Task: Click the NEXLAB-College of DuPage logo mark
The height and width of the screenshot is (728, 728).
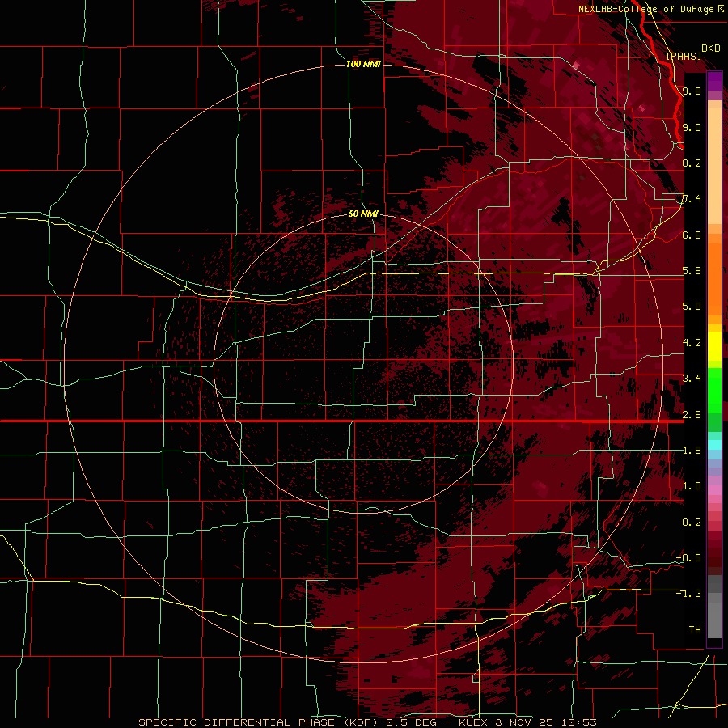Action: pos(721,8)
